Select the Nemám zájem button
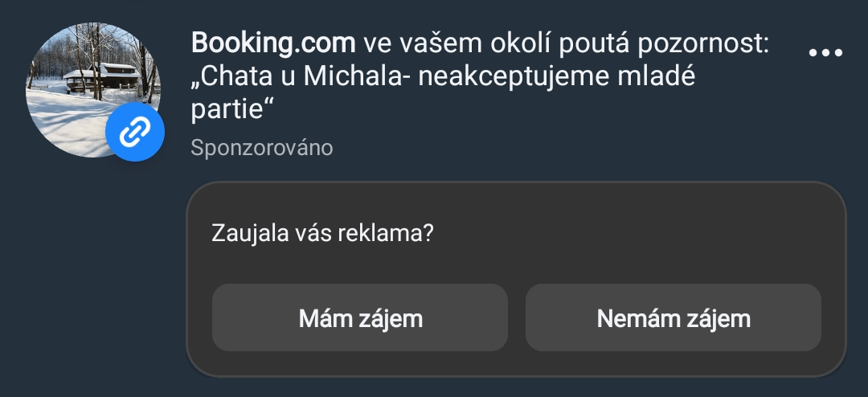The width and height of the screenshot is (868, 397). pyautogui.click(x=674, y=317)
